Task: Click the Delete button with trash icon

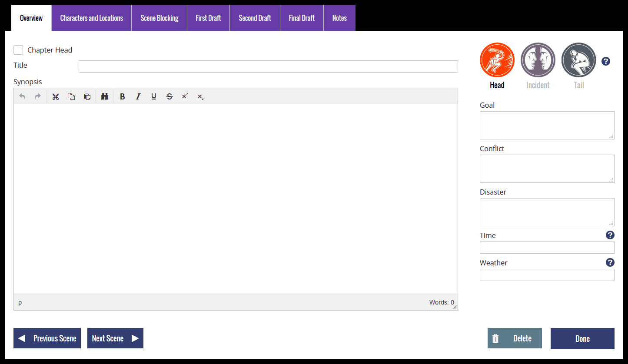Action: pos(515,338)
